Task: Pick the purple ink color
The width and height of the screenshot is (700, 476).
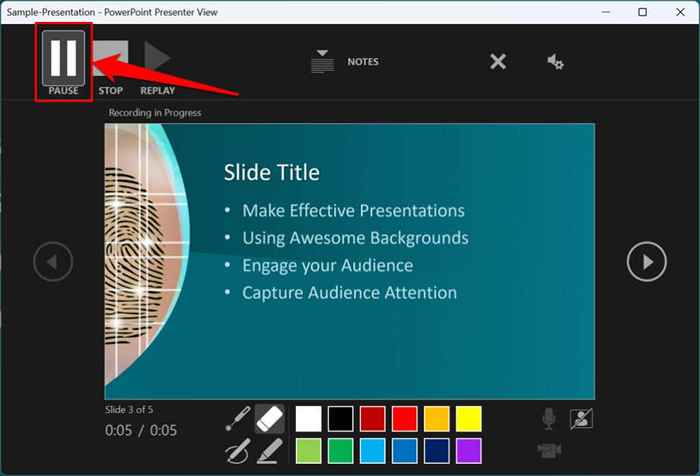Action: [469, 451]
